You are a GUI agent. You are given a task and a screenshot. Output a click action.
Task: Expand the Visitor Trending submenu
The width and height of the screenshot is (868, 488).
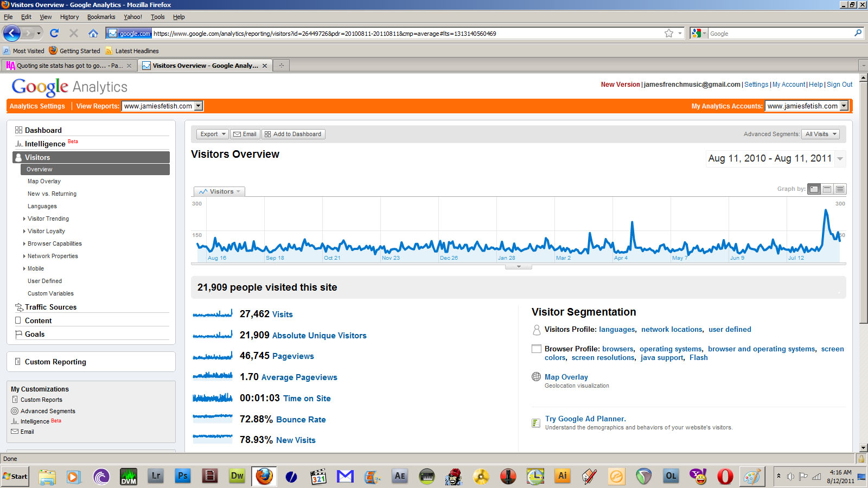[x=24, y=219]
